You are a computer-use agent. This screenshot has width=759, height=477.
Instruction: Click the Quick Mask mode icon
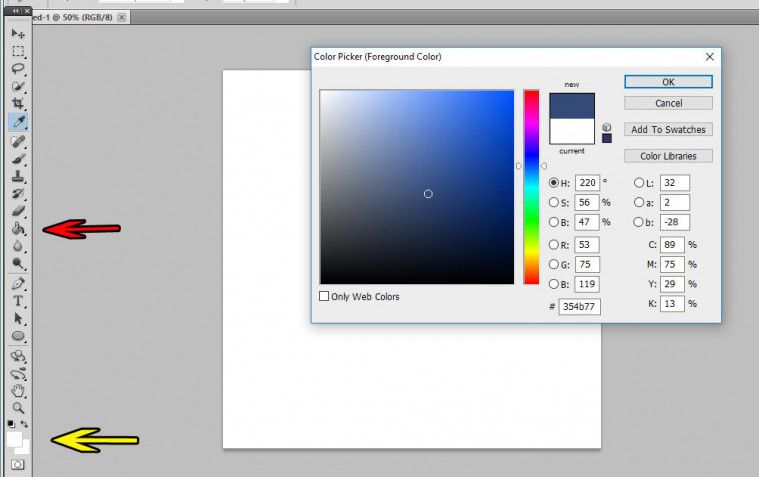tap(18, 465)
